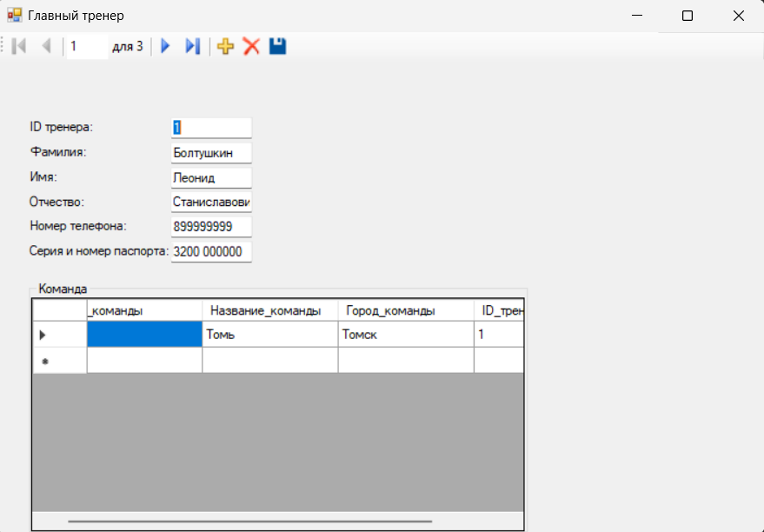This screenshot has width=764, height=532.
Task: Click the Имя field with Леонид
Action: (211, 177)
